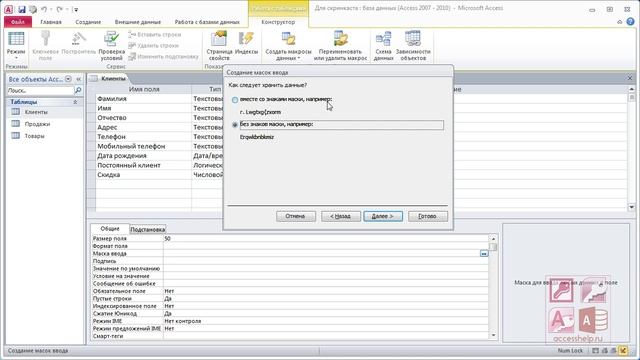Open the Клиенты table in navigation pane
The image size is (640, 360).
(x=36, y=112)
